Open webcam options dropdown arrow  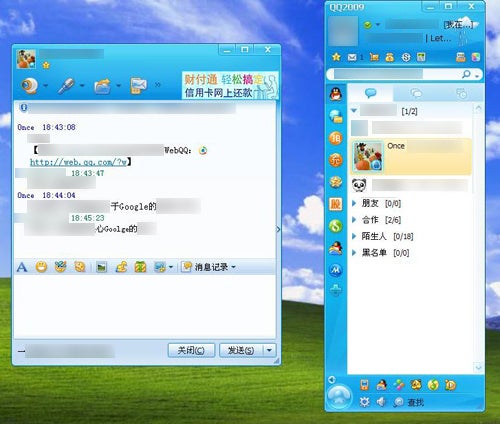[x=45, y=86]
